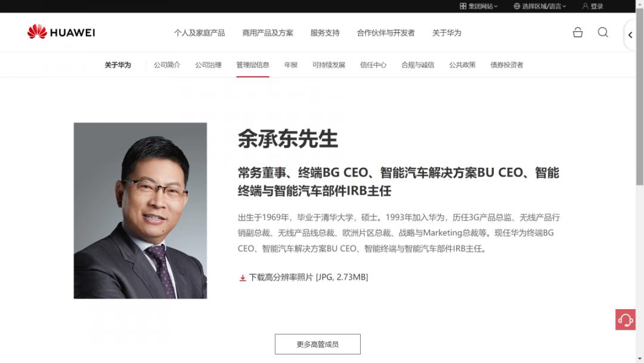This screenshot has width=644, height=363.
Task: Expand the 选择区域/语言 dropdown
Action: click(x=540, y=6)
